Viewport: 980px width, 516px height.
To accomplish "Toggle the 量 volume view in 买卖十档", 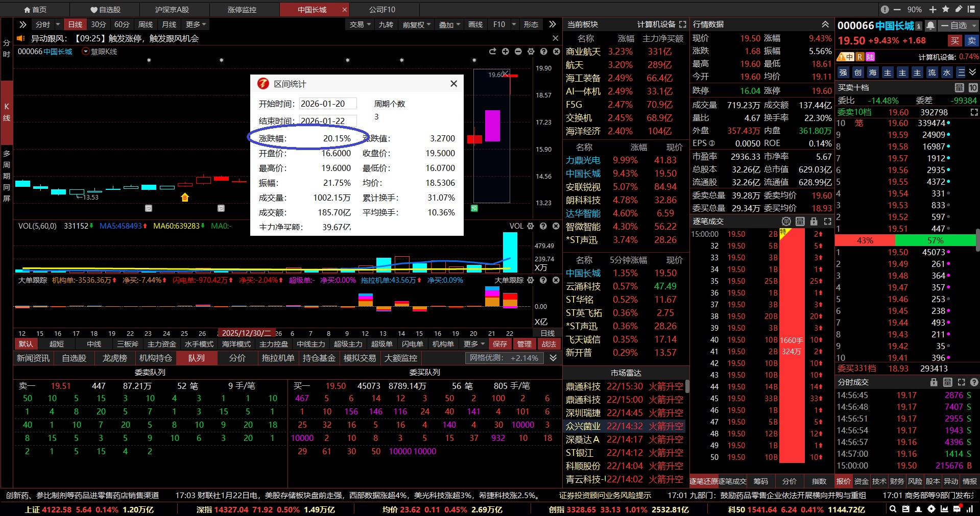I will pos(960,88).
